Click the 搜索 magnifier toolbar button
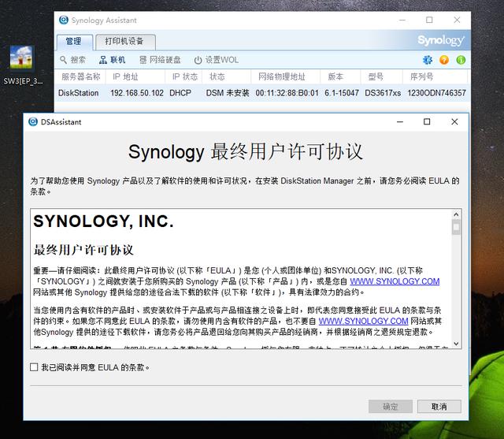Screen dimensions: 504x439 click(72, 60)
